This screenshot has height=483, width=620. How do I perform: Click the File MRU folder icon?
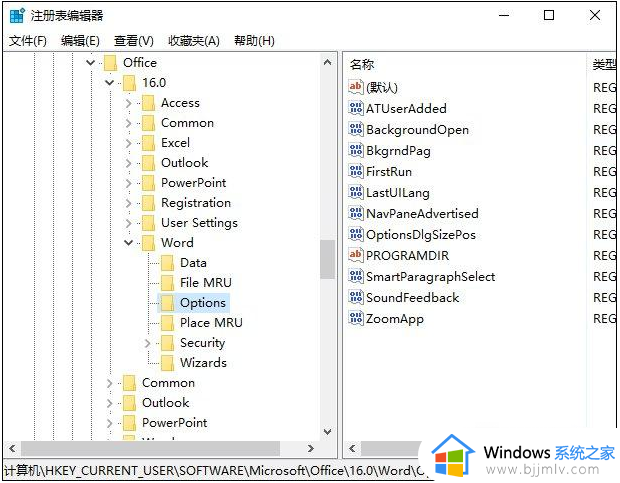167,283
